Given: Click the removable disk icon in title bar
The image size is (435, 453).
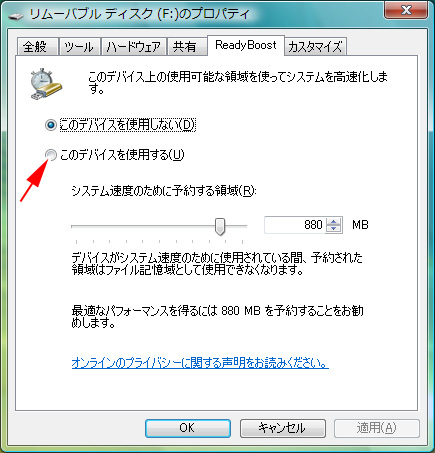Looking at the screenshot, I should [16, 16].
